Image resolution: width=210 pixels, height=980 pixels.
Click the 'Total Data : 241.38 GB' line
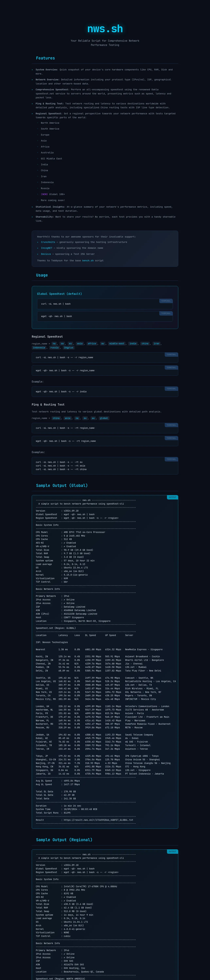click(56, 799)
